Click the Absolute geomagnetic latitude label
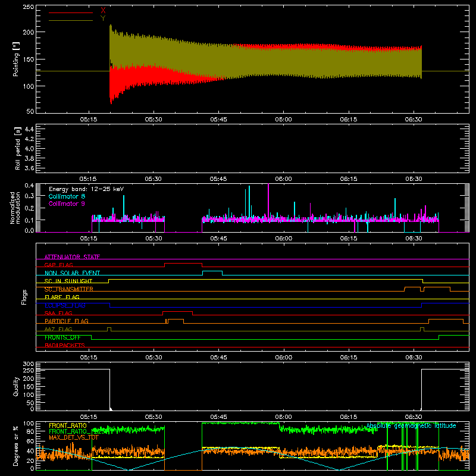Viewport: 476px width, 476px height. click(x=411, y=425)
